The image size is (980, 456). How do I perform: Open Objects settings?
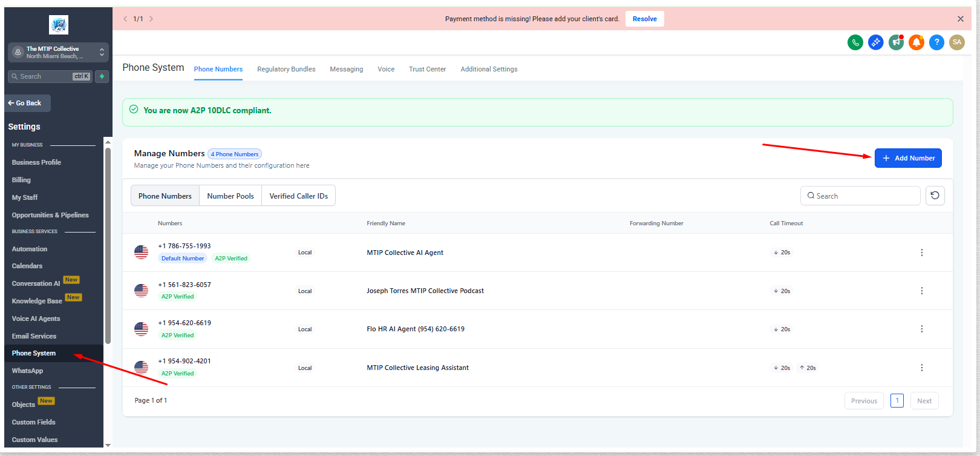pyautogui.click(x=24, y=405)
